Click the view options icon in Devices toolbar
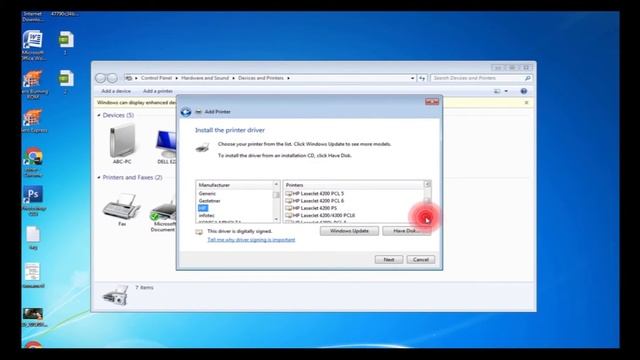Viewport: 640px width, 360px height. click(497, 91)
